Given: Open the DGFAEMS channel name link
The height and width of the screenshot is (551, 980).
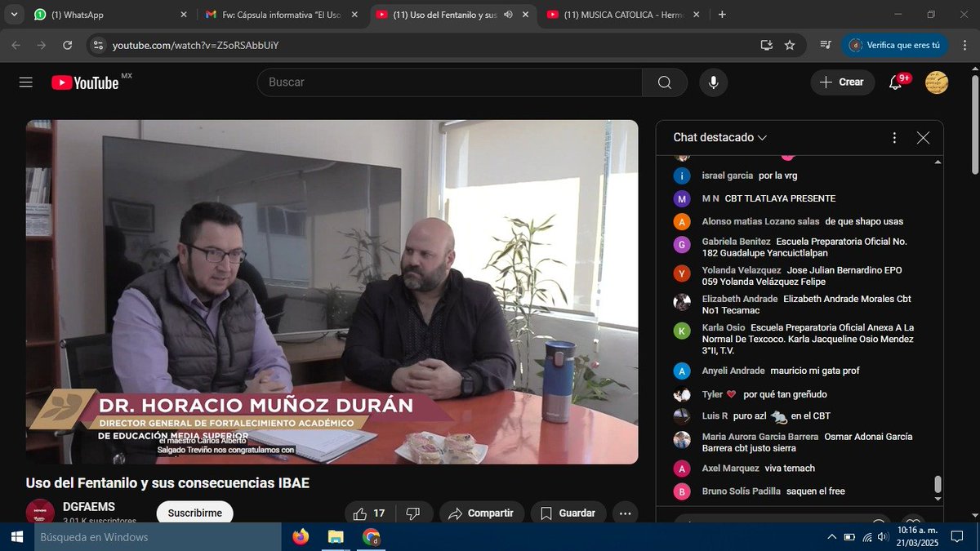Looking at the screenshot, I should point(89,507).
